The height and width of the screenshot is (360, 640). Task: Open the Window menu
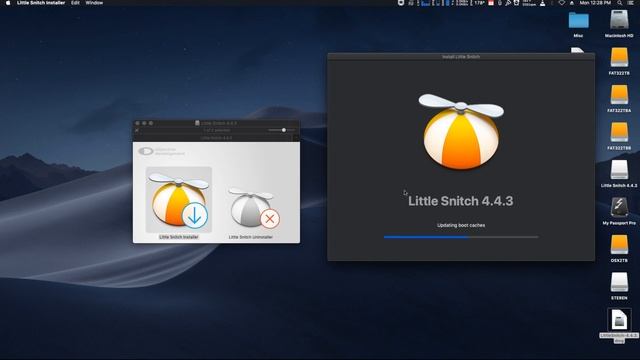point(94,3)
